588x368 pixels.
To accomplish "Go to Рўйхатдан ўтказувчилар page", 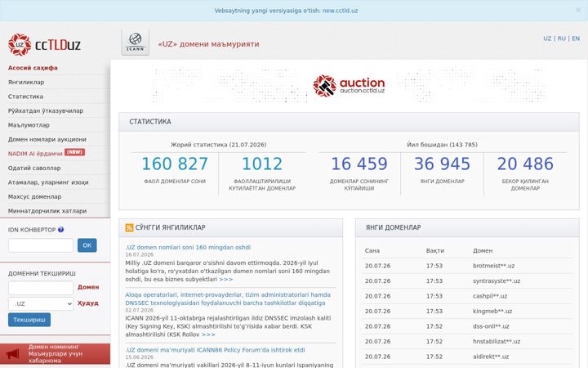I will (46, 110).
